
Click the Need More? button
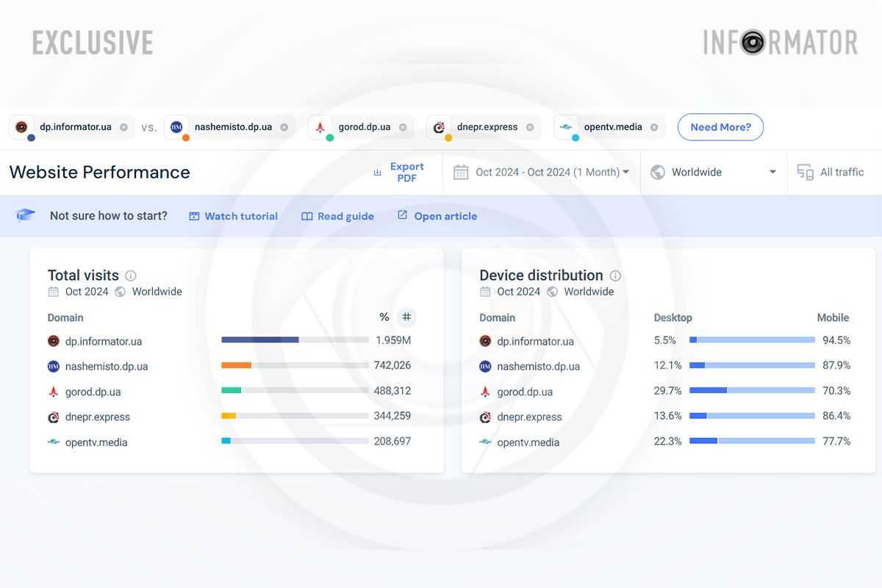[720, 127]
